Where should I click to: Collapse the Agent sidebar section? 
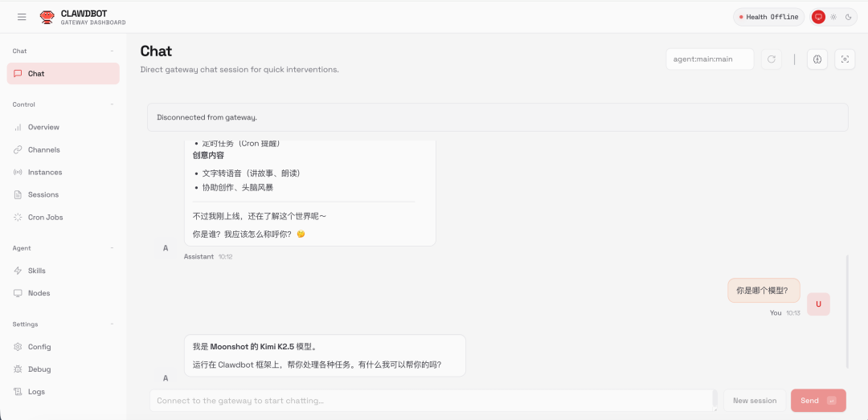[x=112, y=248]
